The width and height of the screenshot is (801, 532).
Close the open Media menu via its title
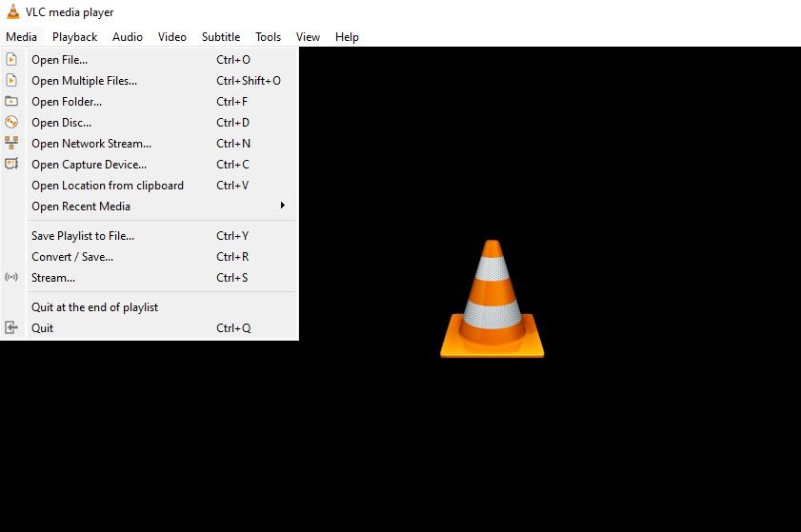click(22, 37)
